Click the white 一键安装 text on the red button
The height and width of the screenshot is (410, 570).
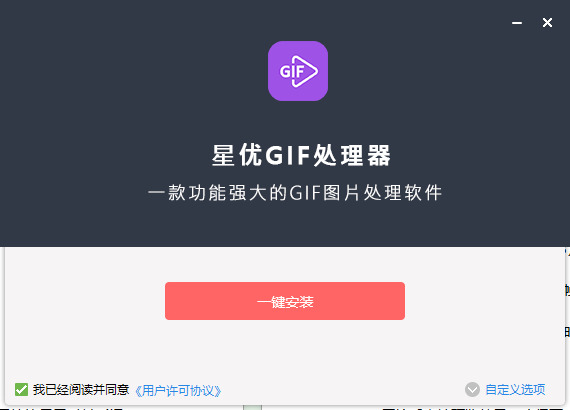click(x=285, y=302)
